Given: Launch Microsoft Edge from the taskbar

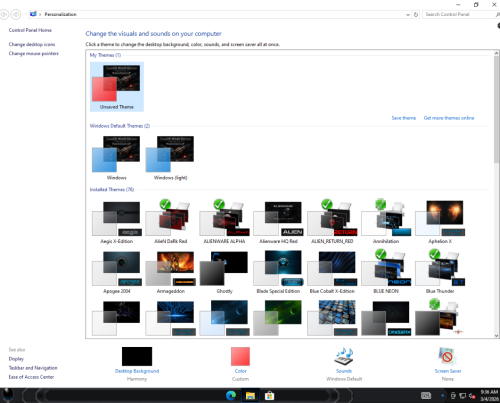Looking at the screenshot, I should coord(231,396).
